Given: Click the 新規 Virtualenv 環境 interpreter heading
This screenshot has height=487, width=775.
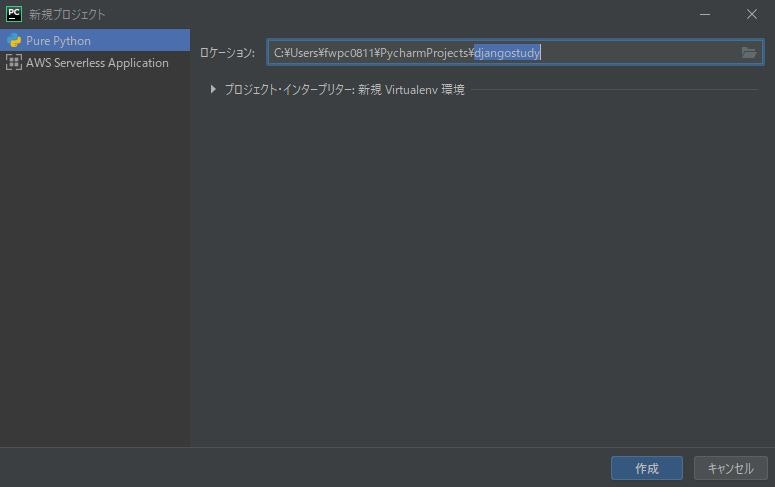Looking at the screenshot, I should coord(411,89).
